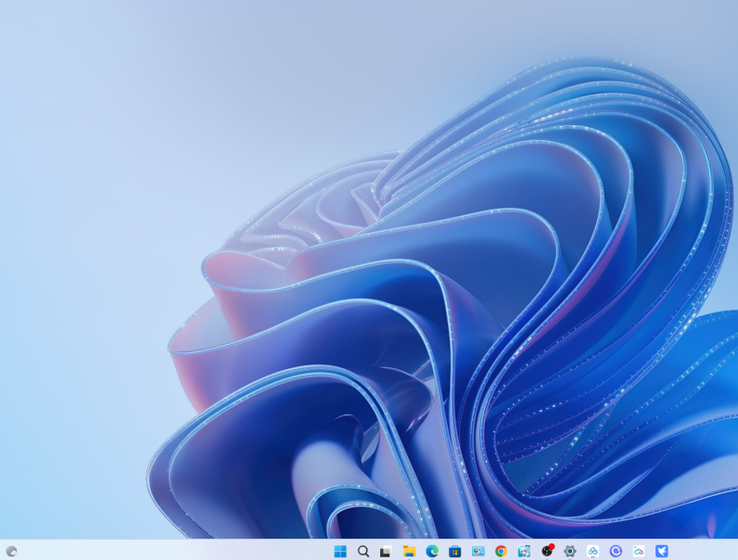Open the purple circular swirl app

[617, 551]
